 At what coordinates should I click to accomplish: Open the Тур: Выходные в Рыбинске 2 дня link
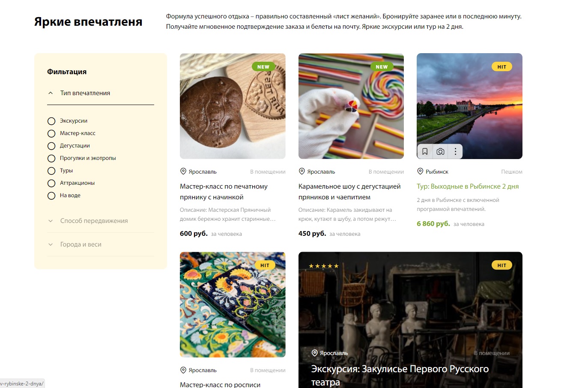tap(468, 186)
